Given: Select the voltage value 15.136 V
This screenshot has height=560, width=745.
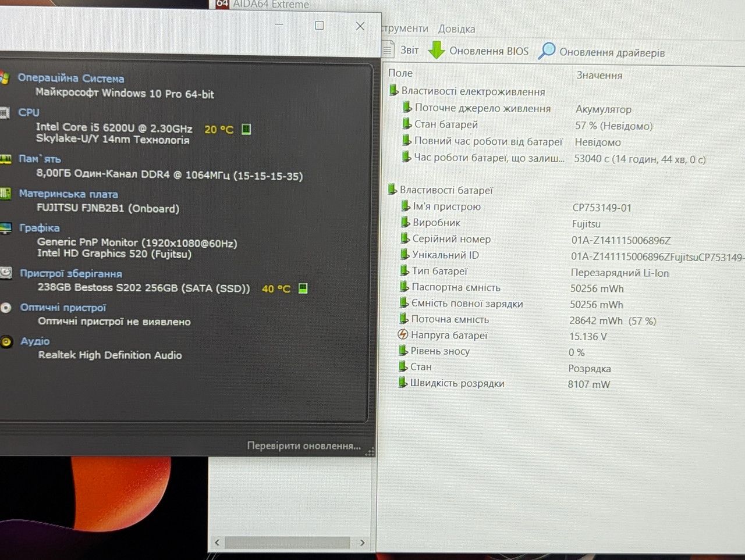Looking at the screenshot, I should (x=588, y=337).
